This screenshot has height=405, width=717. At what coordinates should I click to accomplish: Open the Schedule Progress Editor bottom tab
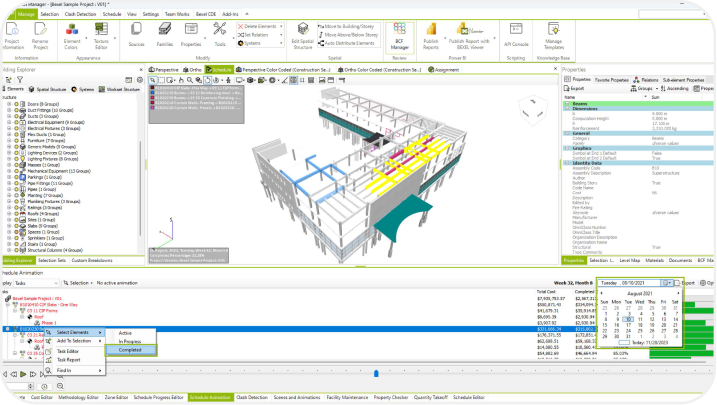pyautogui.click(x=158, y=397)
